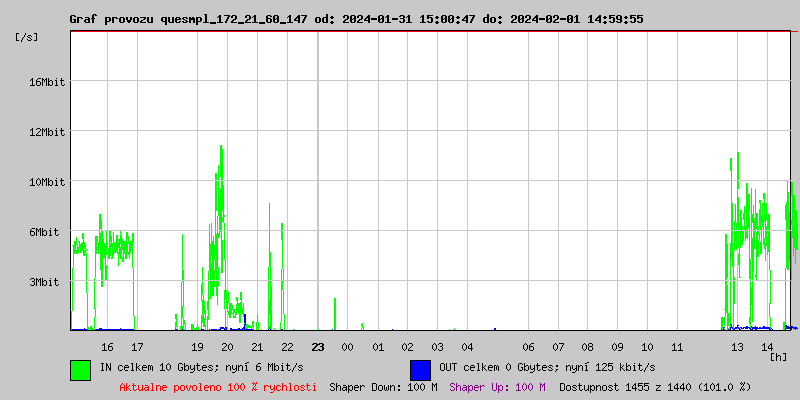Image resolution: width=800 pixels, height=400 pixels.
Task: Click hour label '20' on time axis
Action: (x=227, y=347)
